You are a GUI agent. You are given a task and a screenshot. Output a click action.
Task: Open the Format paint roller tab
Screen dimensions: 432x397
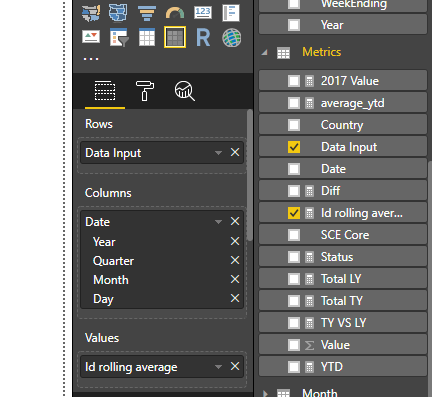[x=144, y=90]
